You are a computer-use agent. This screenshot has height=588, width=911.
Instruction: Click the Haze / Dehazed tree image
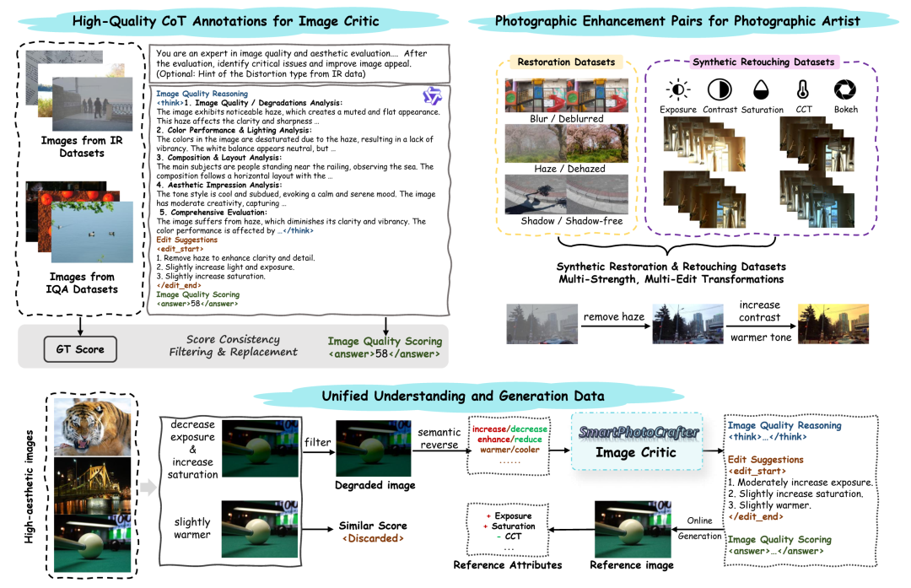pyautogui.click(x=567, y=143)
